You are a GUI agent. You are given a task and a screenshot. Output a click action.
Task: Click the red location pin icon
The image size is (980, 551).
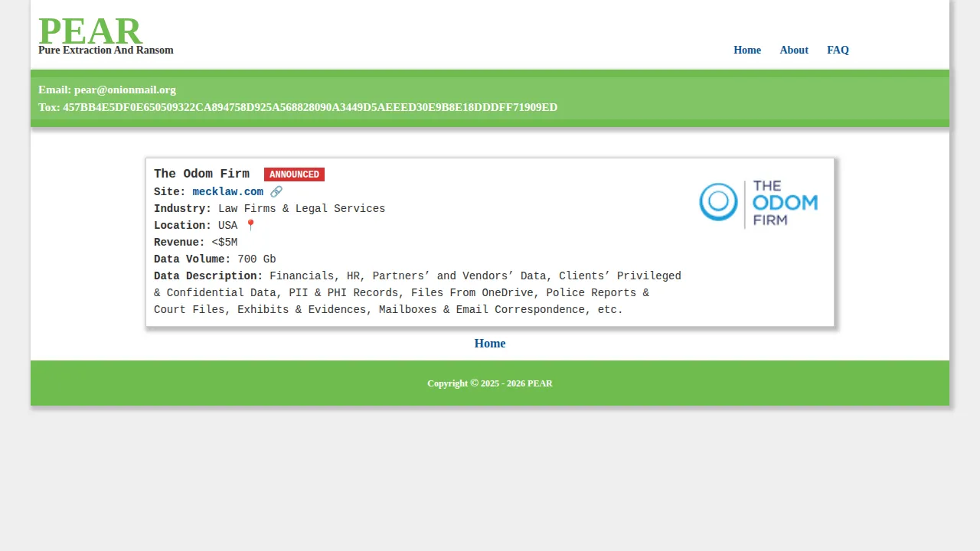click(x=250, y=226)
